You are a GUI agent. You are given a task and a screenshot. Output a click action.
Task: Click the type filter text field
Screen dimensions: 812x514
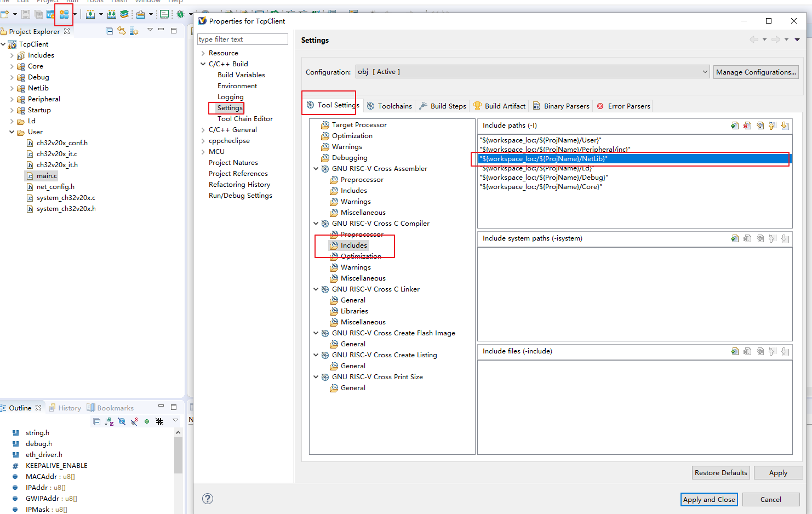(x=243, y=39)
